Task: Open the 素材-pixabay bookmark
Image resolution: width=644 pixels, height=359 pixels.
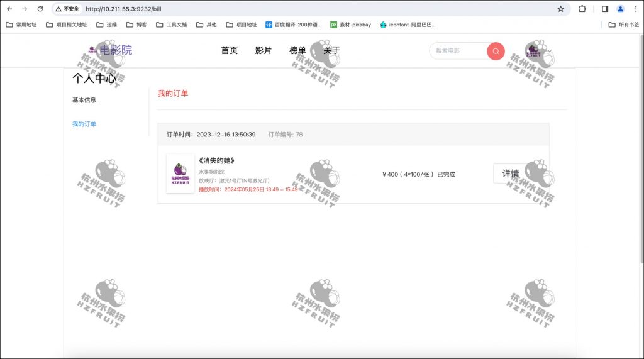Action: pos(351,25)
